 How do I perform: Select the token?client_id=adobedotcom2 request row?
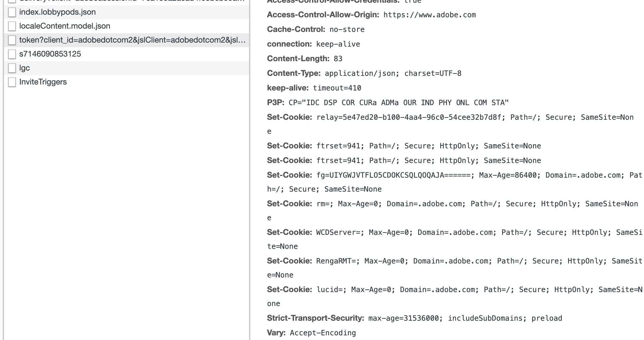132,40
